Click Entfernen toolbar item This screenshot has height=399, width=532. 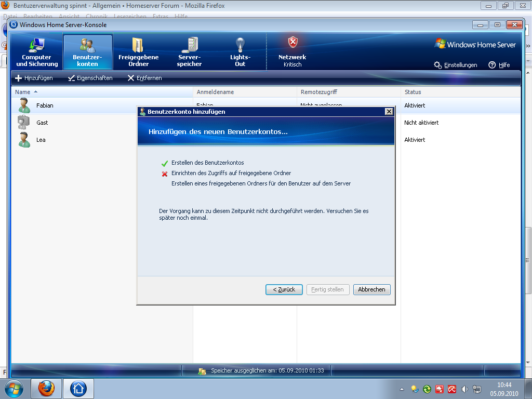[x=145, y=78]
